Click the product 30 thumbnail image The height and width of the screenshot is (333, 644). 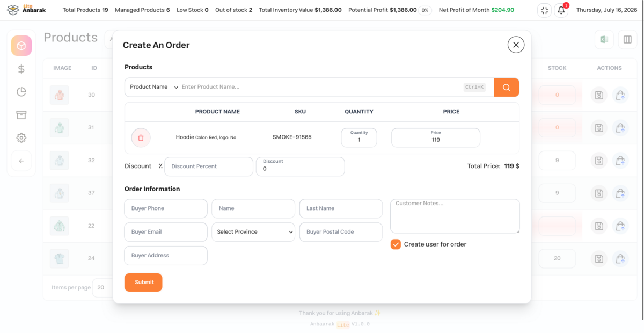pos(60,95)
